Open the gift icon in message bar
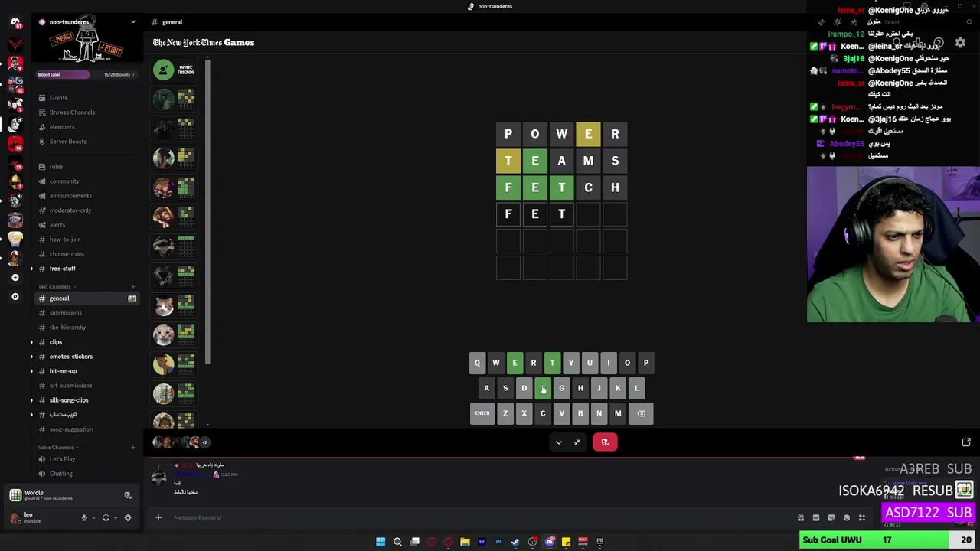Screen dimensions: 980x551 (x=801, y=518)
